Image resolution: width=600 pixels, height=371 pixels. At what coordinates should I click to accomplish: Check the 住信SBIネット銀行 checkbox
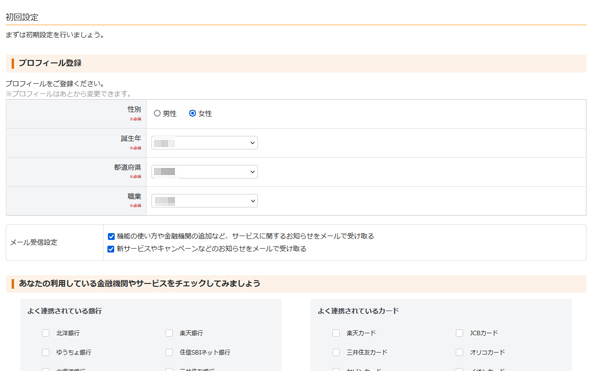point(169,352)
